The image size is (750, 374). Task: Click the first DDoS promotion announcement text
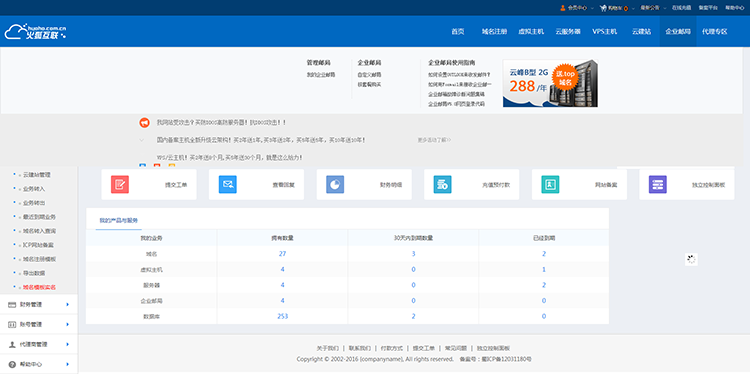point(221,122)
